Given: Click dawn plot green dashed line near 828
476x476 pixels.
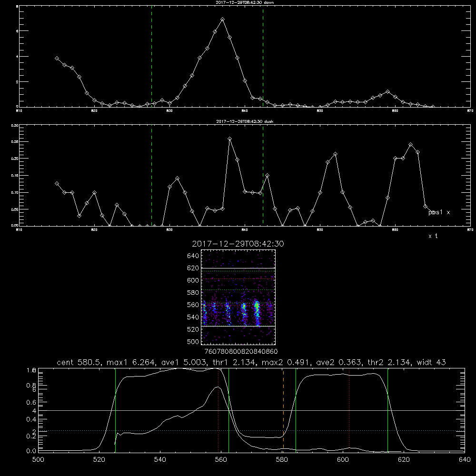Looking at the screenshot, I should [151, 56].
